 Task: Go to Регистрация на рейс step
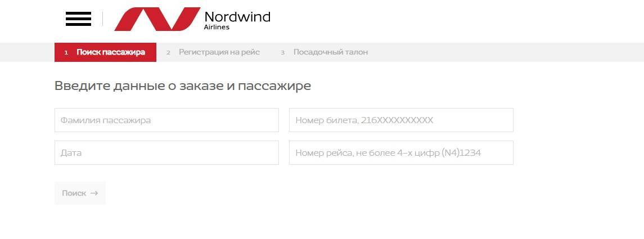(213, 52)
